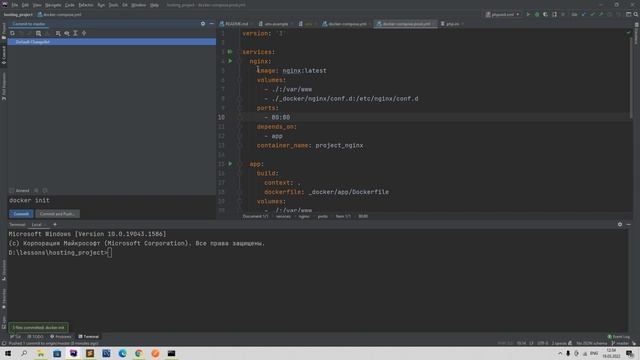This screenshot has height=360, width=640.
Task: Open Pull Requests left sidebar tab
Action: (x=4, y=86)
